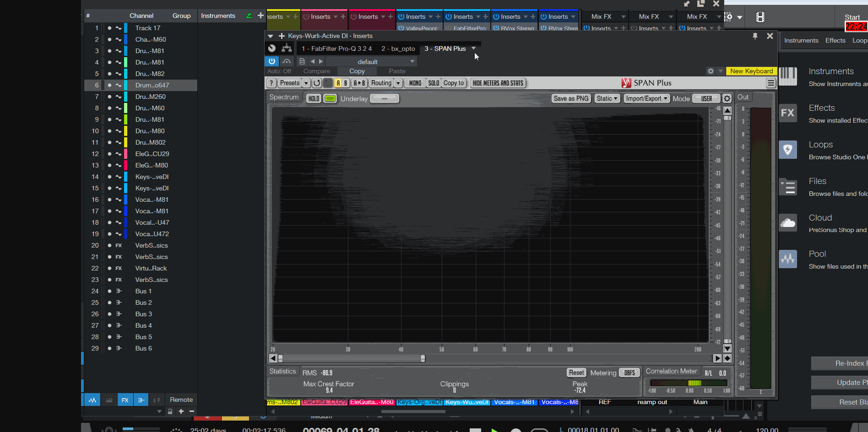Open the preset file icon
Screen dimensions: 868x432
[302, 61]
